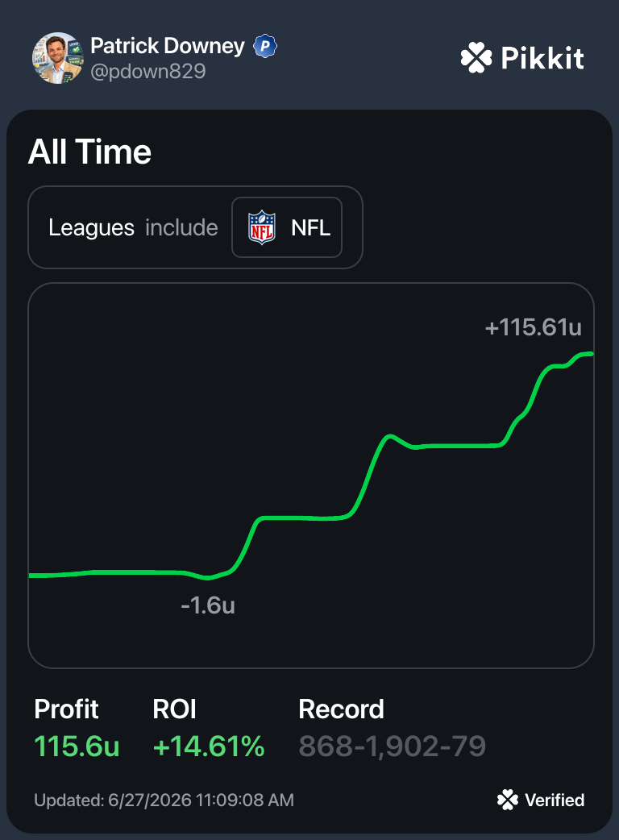Select the ROI +14.61% stat
Screen dimensions: 619x840
coord(208,727)
